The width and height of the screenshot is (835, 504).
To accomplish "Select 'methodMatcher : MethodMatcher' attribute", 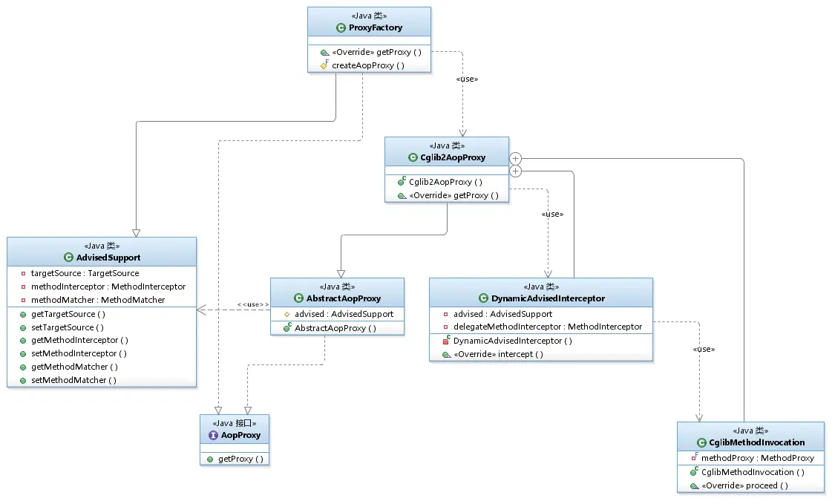I will pos(98,300).
